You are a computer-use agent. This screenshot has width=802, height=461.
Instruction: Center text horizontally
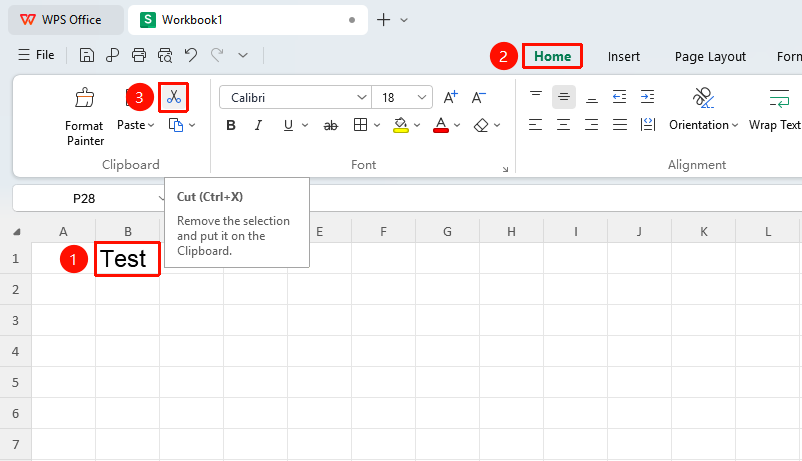click(x=564, y=125)
